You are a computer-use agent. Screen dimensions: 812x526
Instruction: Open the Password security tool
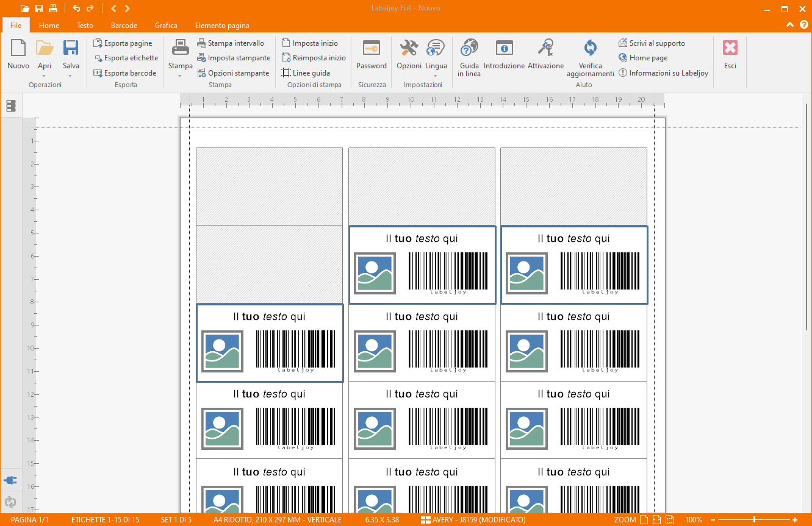tap(372, 55)
